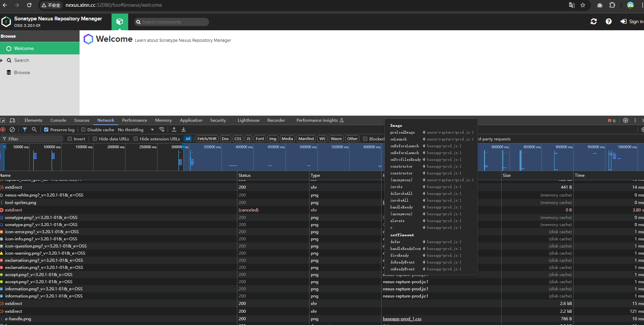
Task: Check the Blocked checkbox
Action: tap(365, 139)
